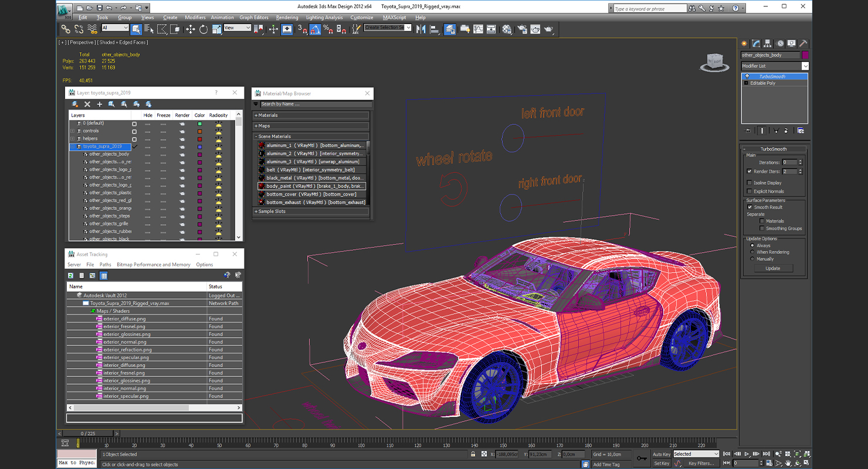868x469 pixels.
Task: Make the helpers layer current via its checkbox
Action: click(x=134, y=139)
